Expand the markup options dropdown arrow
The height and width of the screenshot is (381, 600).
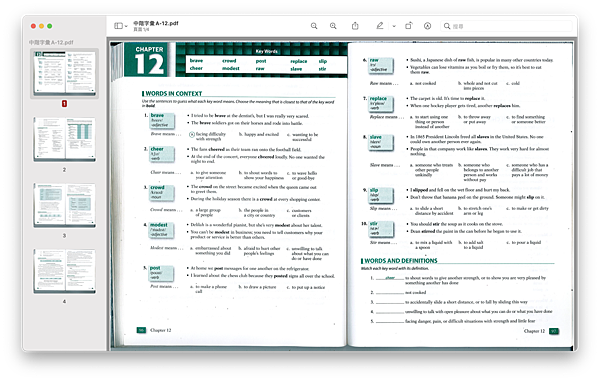(394, 26)
